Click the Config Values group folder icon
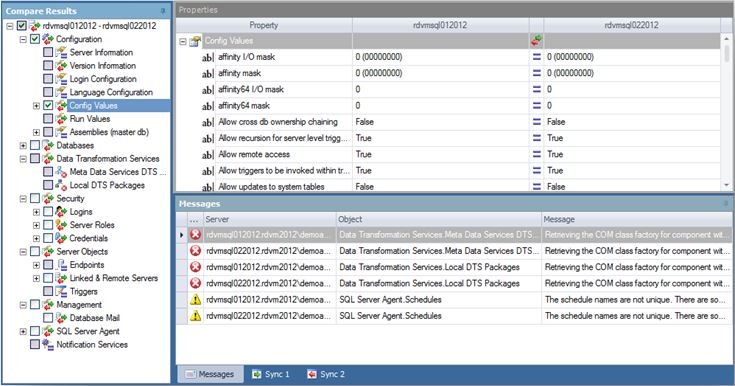This screenshot has width=735, height=386. coord(195,41)
